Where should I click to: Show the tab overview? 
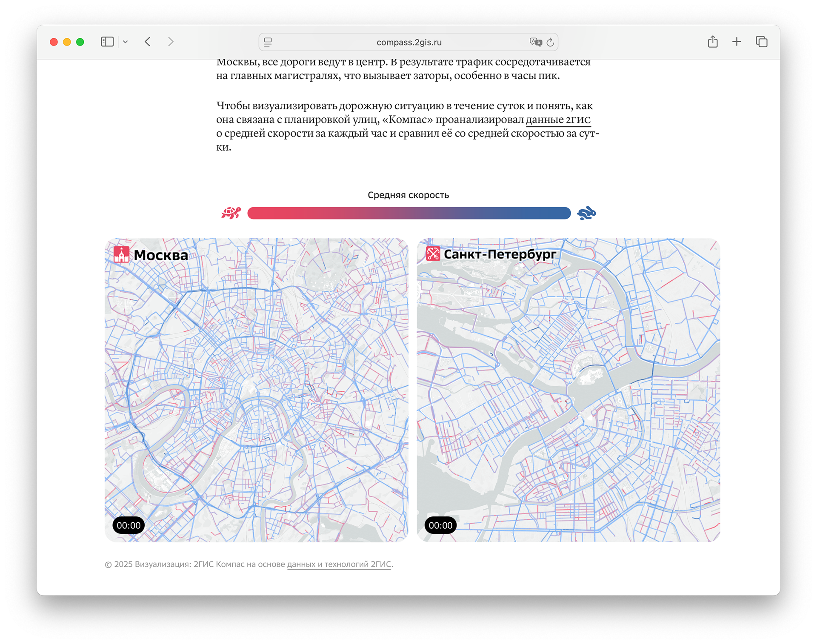click(761, 42)
